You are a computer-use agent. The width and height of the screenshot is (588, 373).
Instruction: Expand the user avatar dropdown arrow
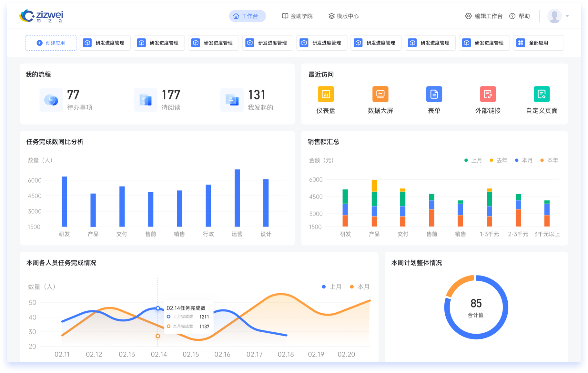pyautogui.click(x=567, y=16)
